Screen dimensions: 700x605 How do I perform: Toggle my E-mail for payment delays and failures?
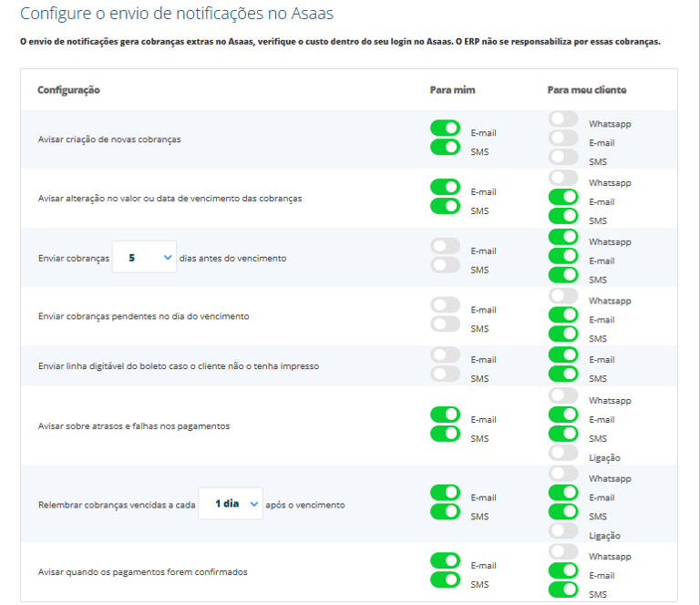pos(445,415)
